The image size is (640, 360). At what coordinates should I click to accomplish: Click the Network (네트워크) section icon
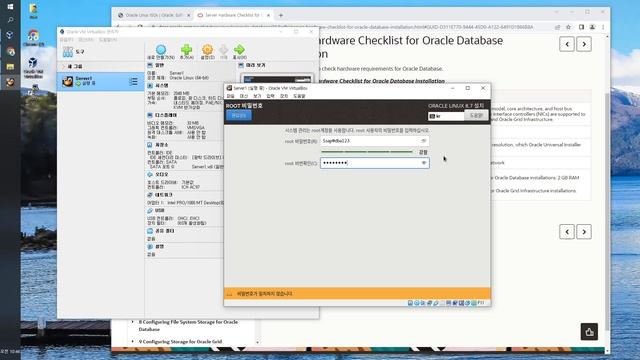point(150,195)
